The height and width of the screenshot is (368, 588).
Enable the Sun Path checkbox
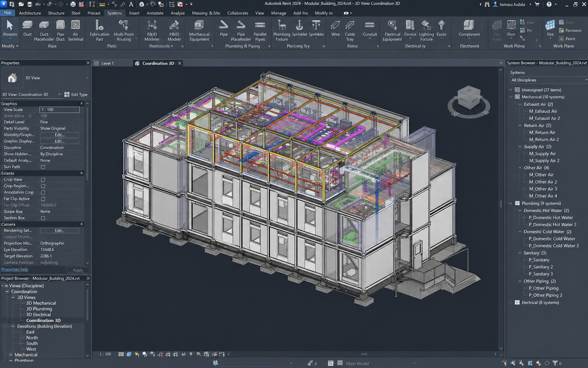click(43, 167)
